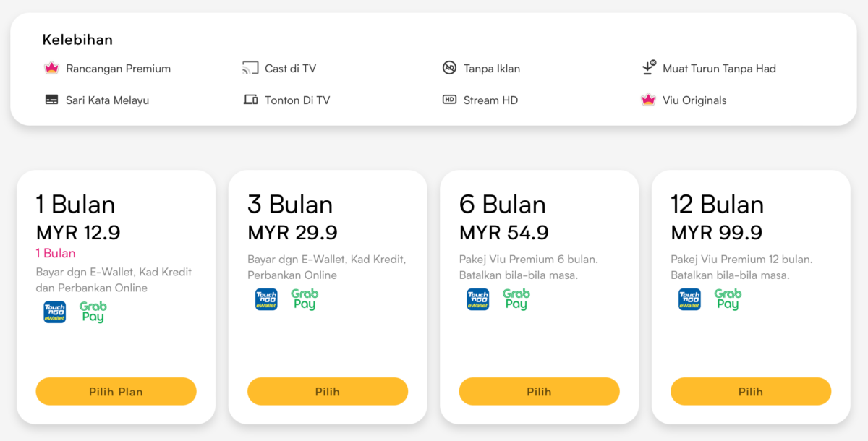Click the Muat Turun Tanpa Had download icon
Image resolution: width=868 pixels, height=441 pixels.
point(648,69)
